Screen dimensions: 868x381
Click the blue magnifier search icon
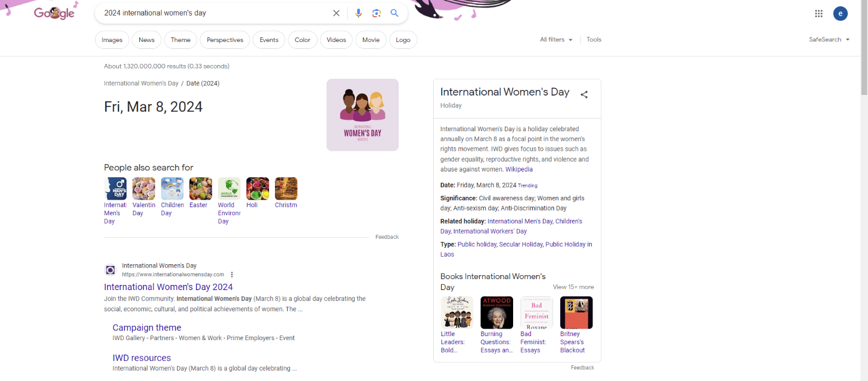coord(395,13)
